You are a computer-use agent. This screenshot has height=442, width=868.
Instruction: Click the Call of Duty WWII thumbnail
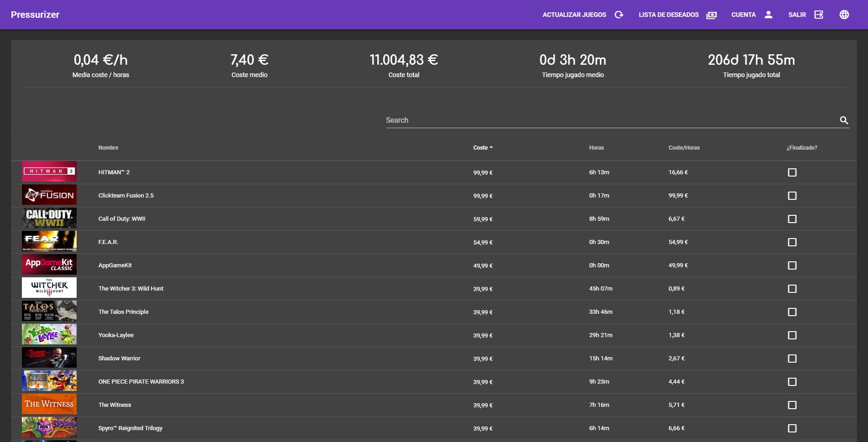(49, 218)
